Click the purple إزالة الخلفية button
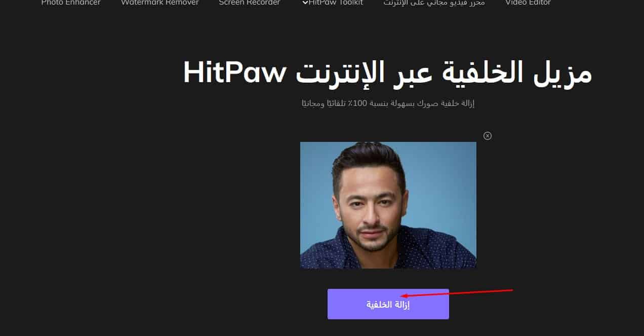Viewport: 644px width, 336px height. point(388,304)
